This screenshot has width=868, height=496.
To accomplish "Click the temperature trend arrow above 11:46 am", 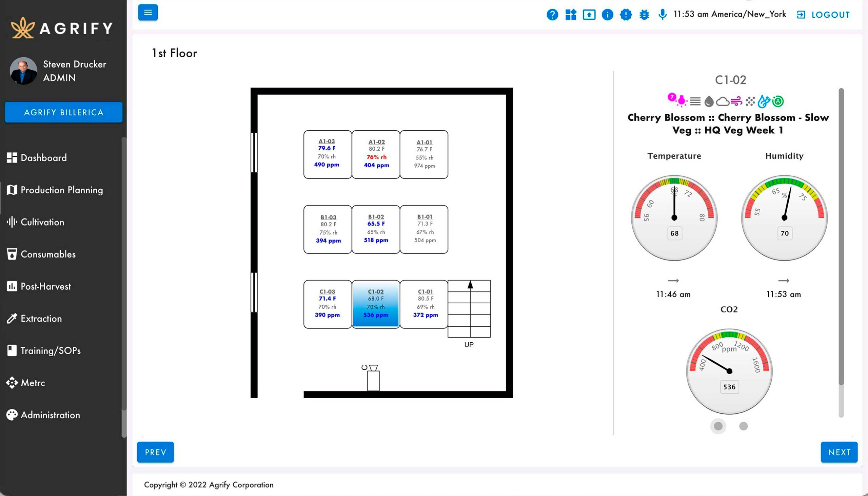I will pyautogui.click(x=673, y=281).
